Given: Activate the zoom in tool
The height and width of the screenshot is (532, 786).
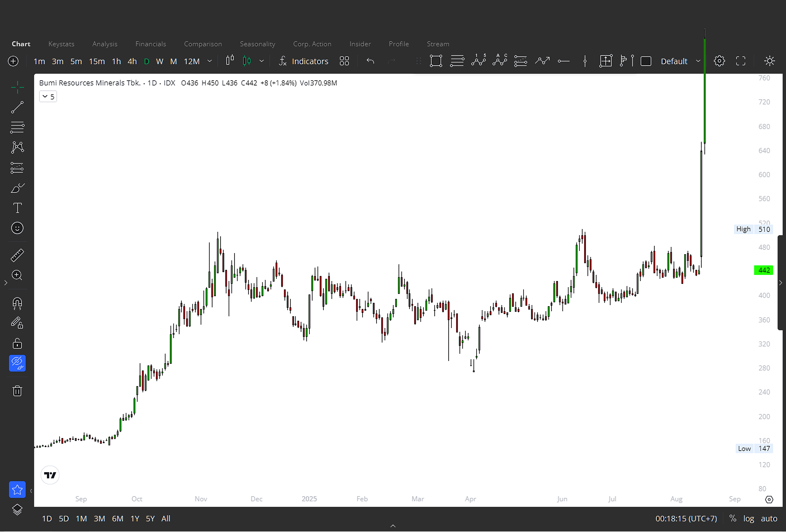Looking at the screenshot, I should click(17, 275).
